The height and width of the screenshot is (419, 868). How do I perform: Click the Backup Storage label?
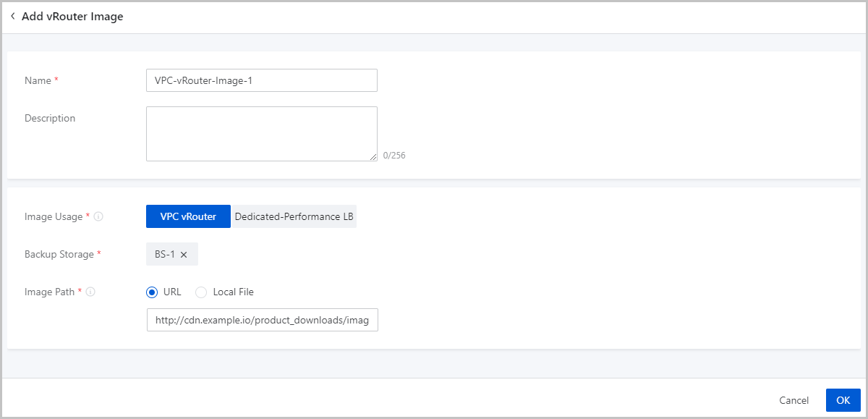coord(59,255)
